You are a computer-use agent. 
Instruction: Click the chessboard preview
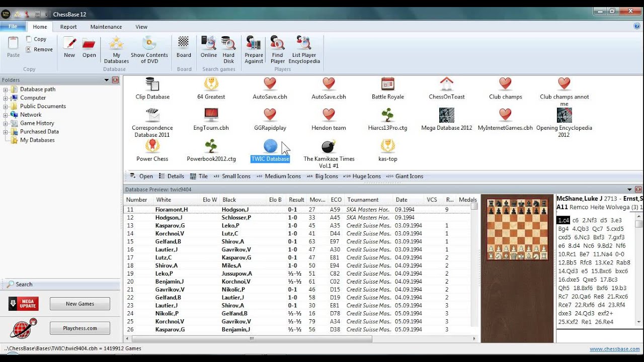pyautogui.click(x=517, y=229)
